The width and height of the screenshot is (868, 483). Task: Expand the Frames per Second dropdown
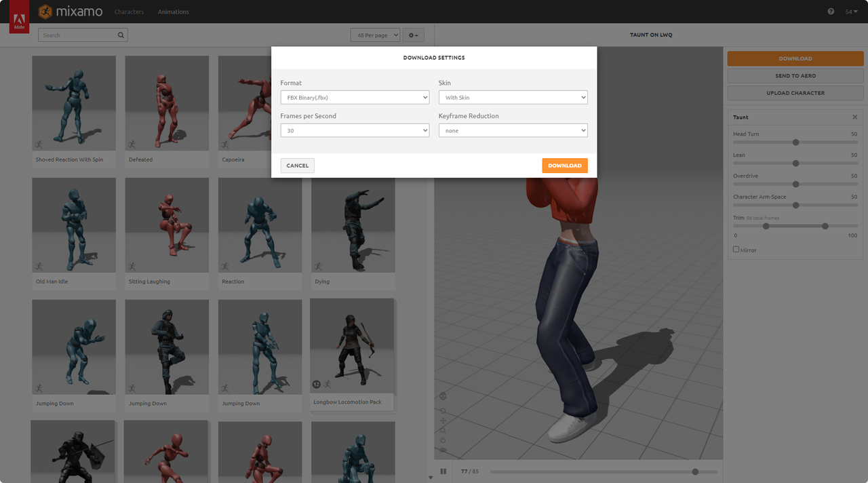point(355,130)
